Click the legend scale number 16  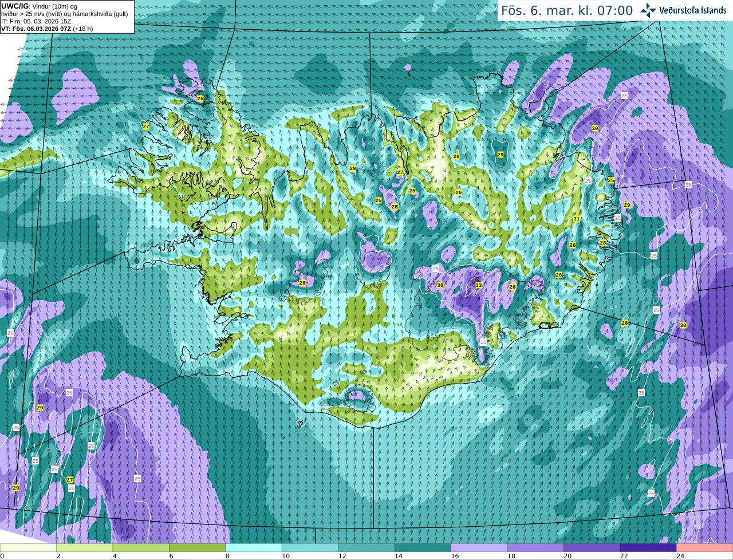pyautogui.click(x=455, y=556)
